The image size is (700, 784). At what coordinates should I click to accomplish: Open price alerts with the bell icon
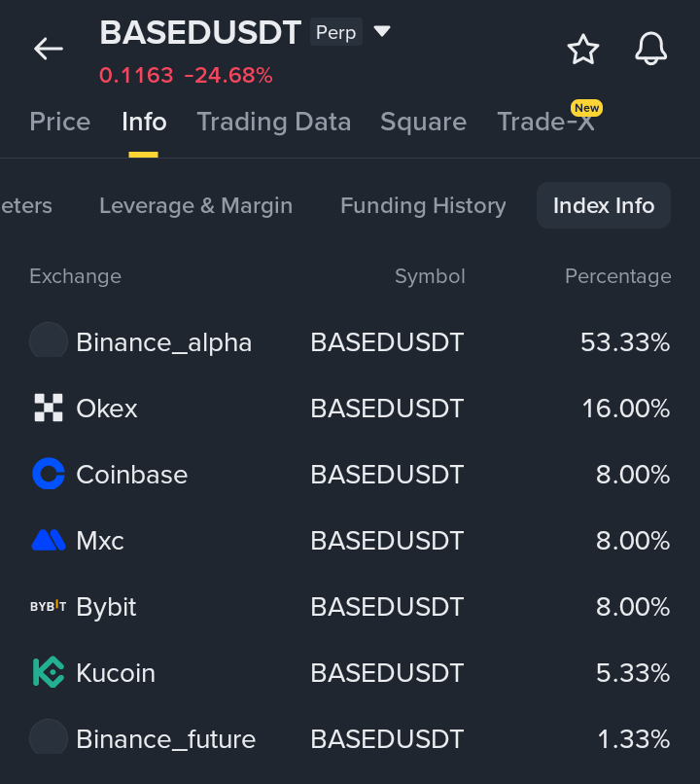pos(650,49)
